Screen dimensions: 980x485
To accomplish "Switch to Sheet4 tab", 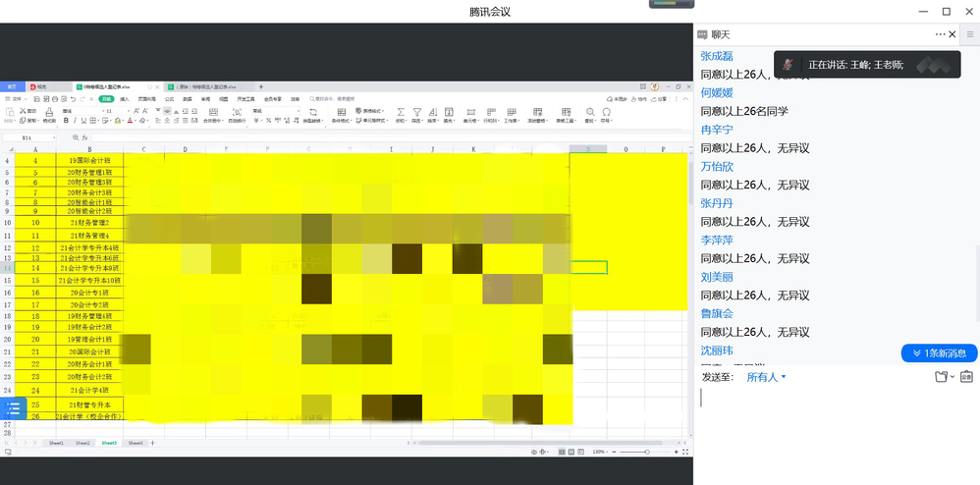I will tap(135, 443).
